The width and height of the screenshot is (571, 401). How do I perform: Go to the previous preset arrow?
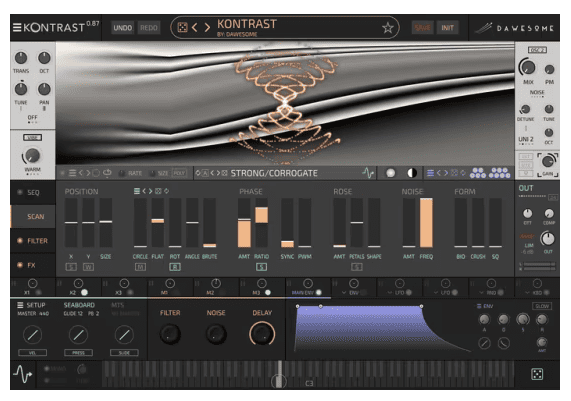pos(195,27)
